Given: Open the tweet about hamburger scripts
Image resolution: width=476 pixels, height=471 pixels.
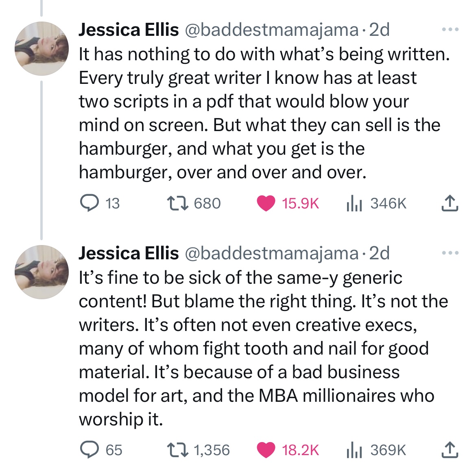Looking at the screenshot, I should click(264, 113).
